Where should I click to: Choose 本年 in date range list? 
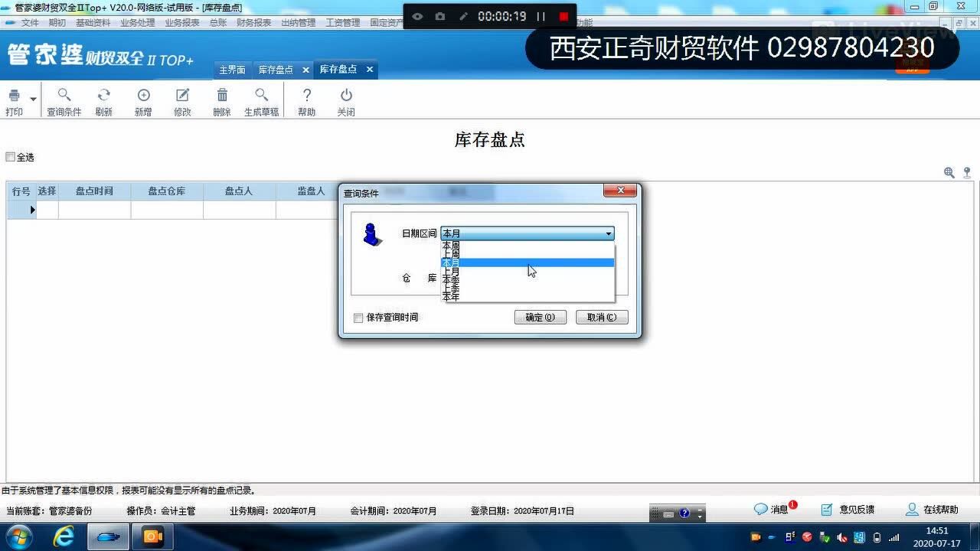pyautogui.click(x=528, y=297)
